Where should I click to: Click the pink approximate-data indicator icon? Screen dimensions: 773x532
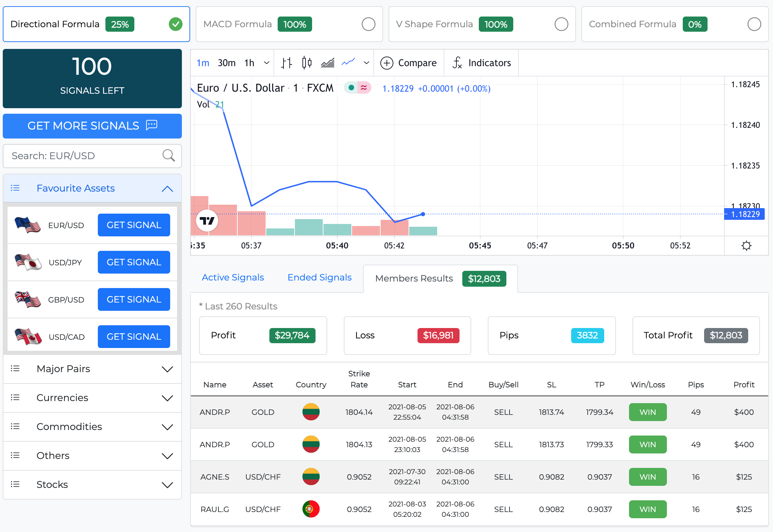(x=364, y=88)
